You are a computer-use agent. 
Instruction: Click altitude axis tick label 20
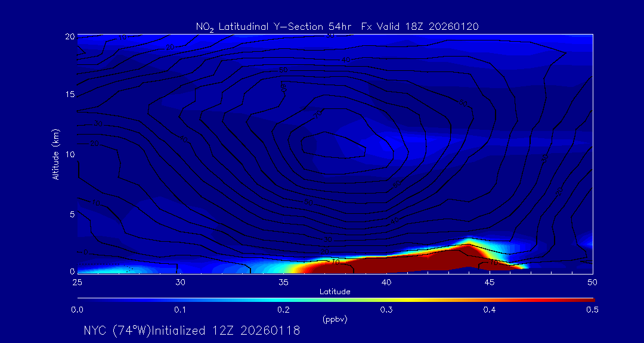point(70,36)
